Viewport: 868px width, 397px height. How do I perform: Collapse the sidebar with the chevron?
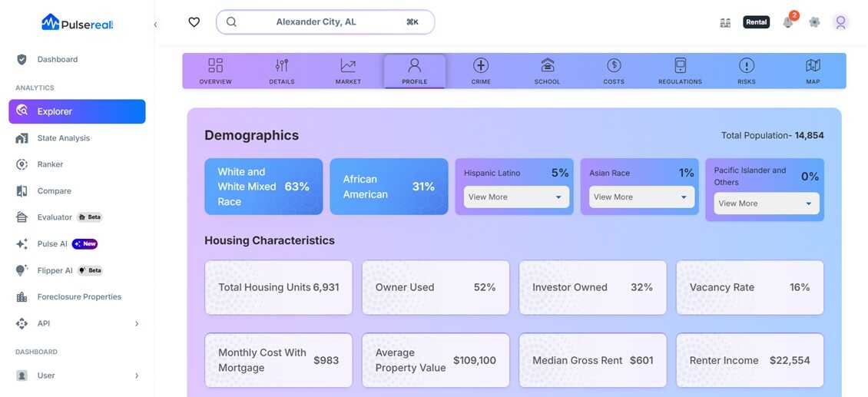pyautogui.click(x=156, y=25)
